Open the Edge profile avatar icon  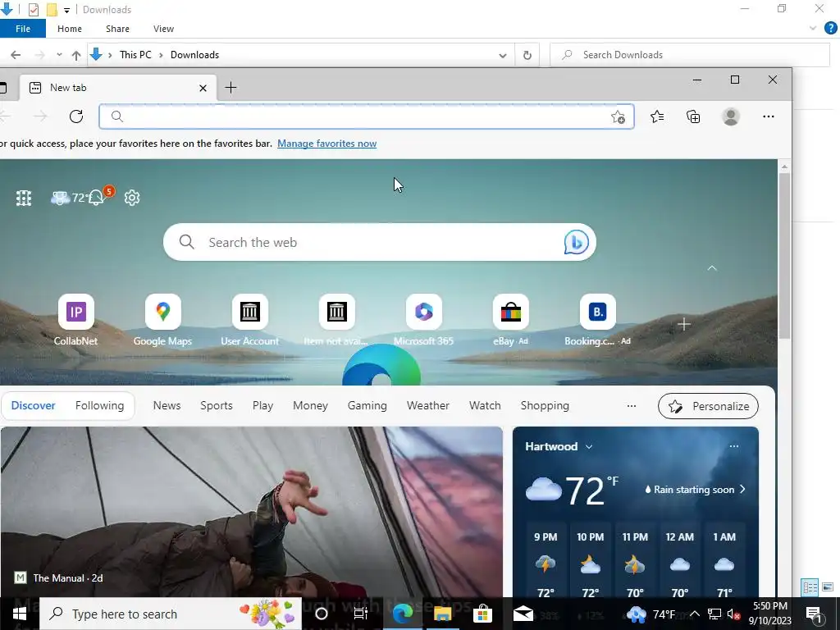[x=731, y=116]
